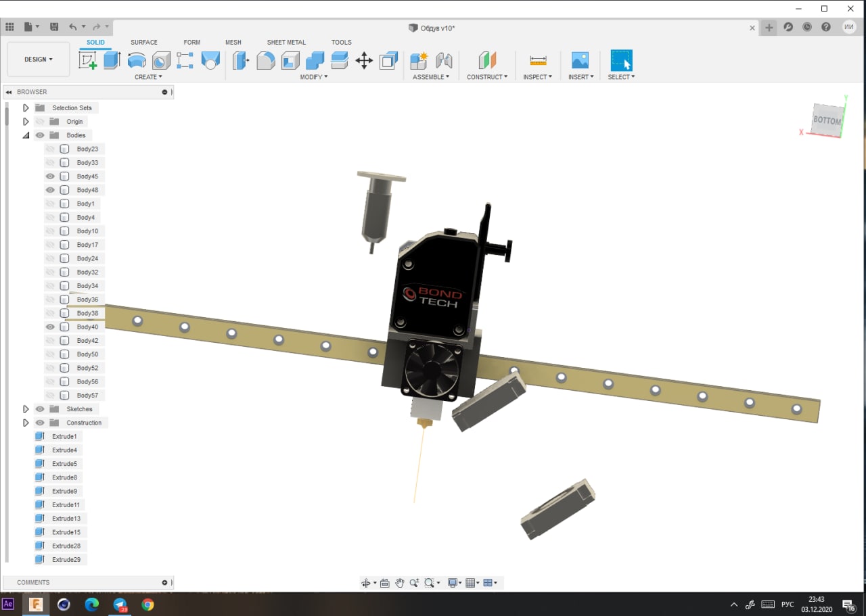Open the SELECT dropdown menu
Viewport: 866px width, 616px height.
(x=621, y=77)
